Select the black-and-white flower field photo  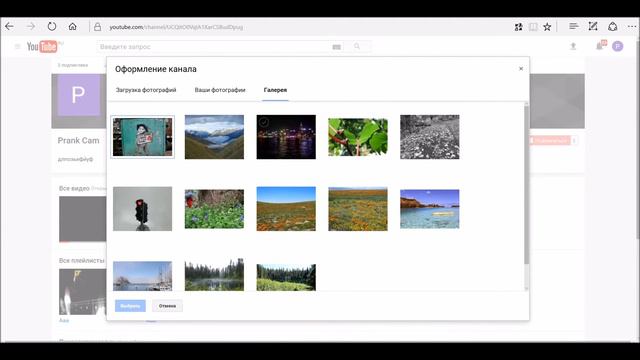pyautogui.click(x=430, y=137)
